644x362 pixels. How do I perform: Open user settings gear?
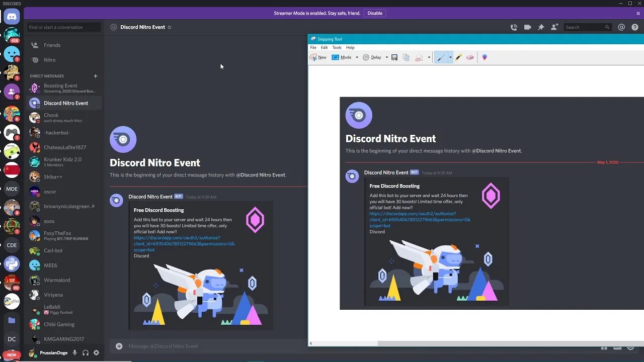[x=96, y=353]
